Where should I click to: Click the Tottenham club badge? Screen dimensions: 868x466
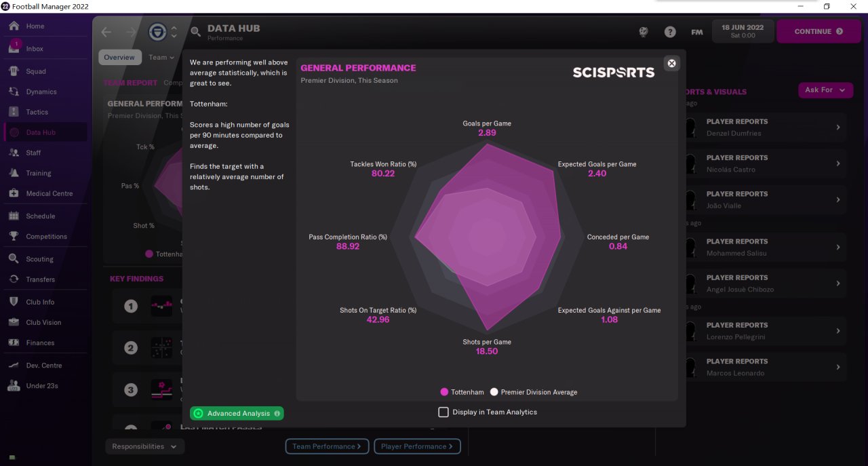click(x=157, y=32)
